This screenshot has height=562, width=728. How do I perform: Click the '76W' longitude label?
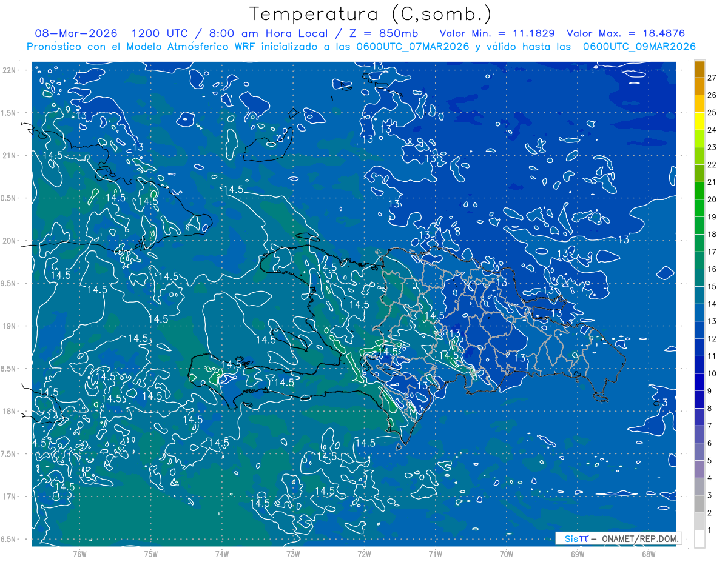[x=79, y=554]
